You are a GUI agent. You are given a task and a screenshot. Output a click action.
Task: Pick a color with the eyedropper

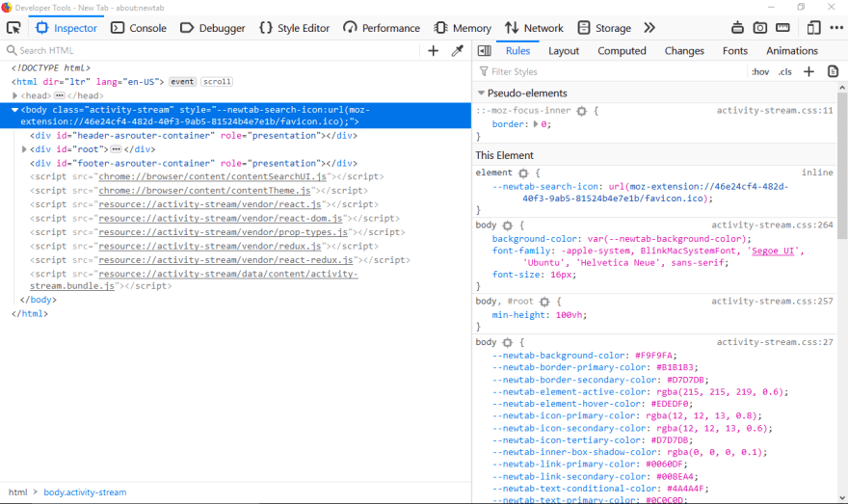point(458,51)
